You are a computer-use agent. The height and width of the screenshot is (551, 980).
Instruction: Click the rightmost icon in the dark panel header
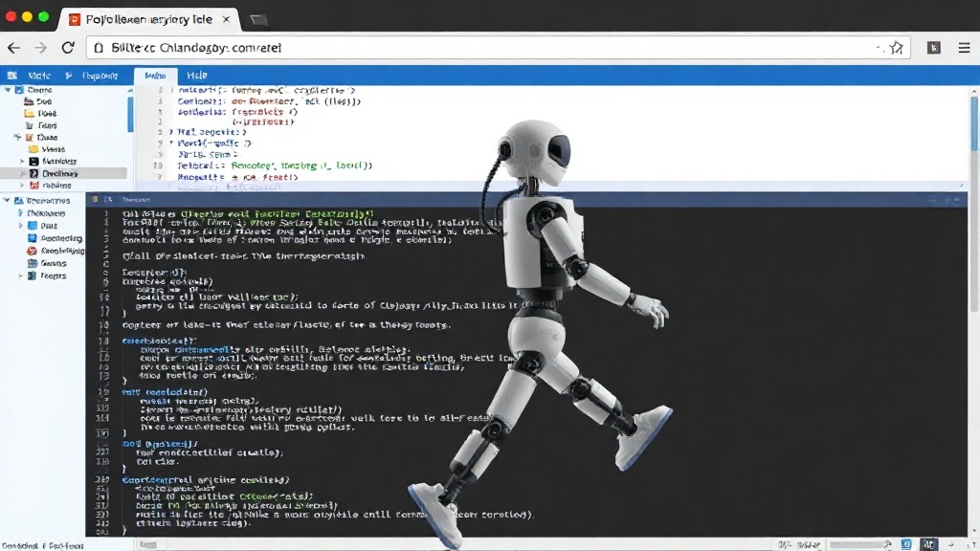957,199
